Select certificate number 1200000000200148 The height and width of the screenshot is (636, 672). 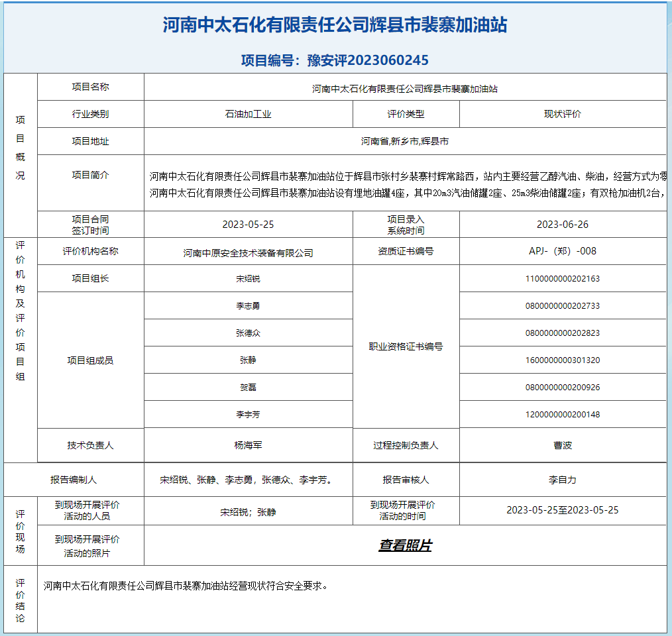point(562,415)
